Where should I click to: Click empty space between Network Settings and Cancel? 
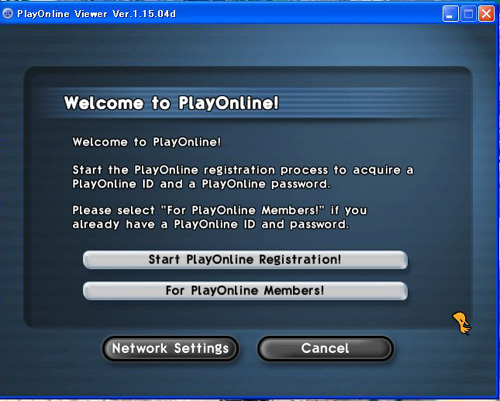click(248, 348)
